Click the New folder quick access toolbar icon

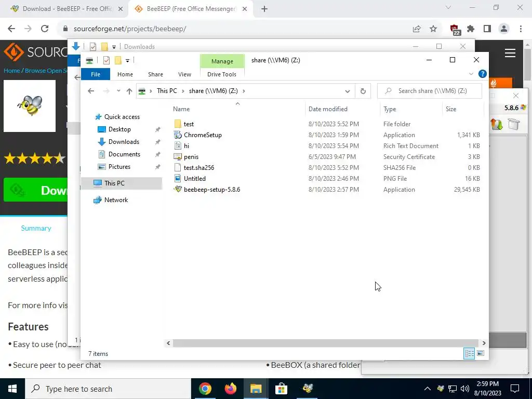pos(118,60)
